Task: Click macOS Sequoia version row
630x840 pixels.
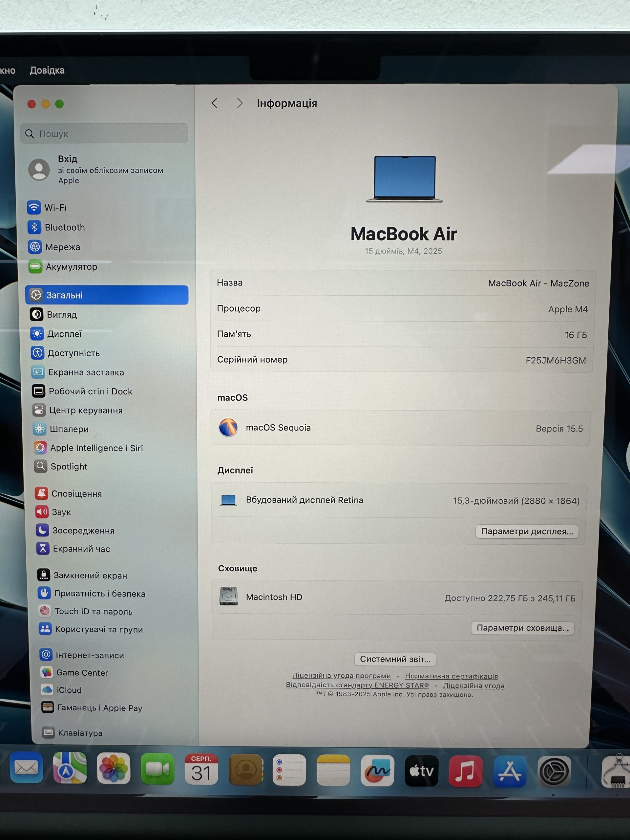Action: point(400,428)
